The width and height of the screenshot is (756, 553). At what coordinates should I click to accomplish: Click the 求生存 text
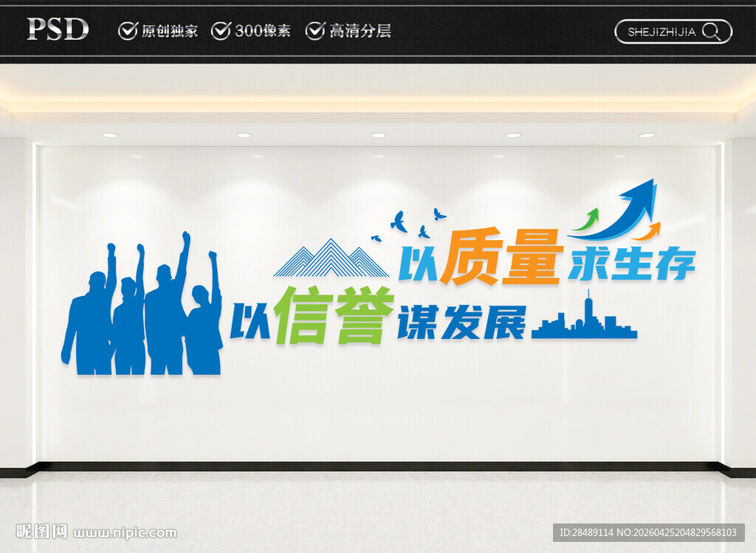pyautogui.click(x=632, y=264)
